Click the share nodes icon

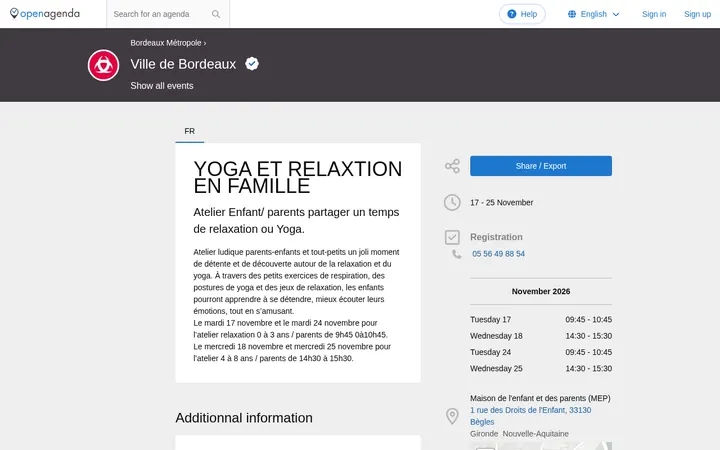pyautogui.click(x=452, y=166)
